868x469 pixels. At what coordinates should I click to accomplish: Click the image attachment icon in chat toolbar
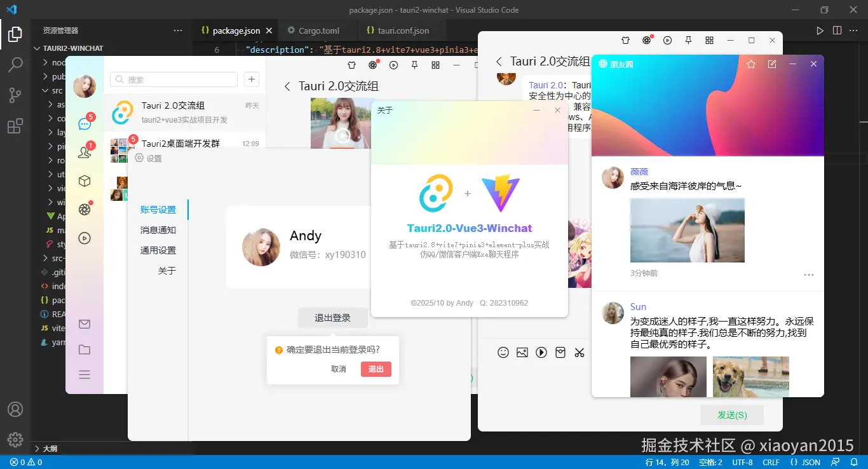click(x=522, y=352)
